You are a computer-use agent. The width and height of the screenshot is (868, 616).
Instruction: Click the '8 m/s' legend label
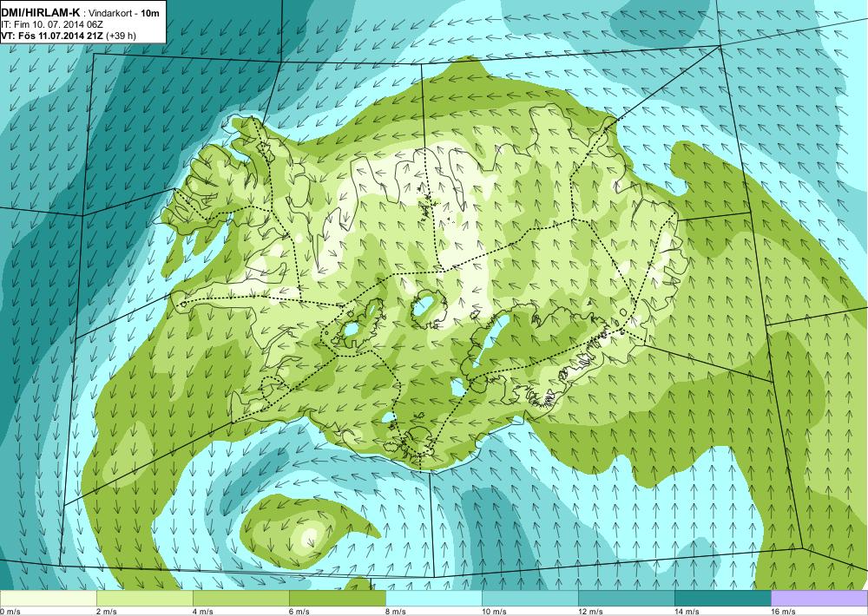click(x=396, y=612)
